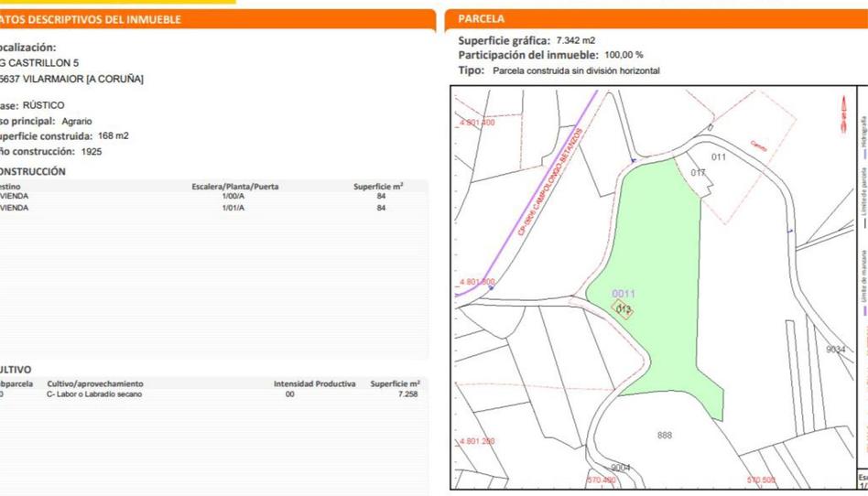
Task: Click the 4.801.400 coordinate label on the map
Action: pos(477,122)
